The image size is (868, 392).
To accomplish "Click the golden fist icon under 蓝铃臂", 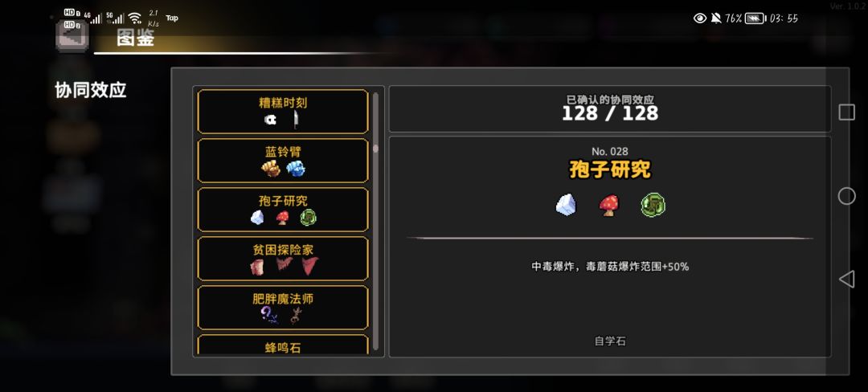I will coord(271,168).
